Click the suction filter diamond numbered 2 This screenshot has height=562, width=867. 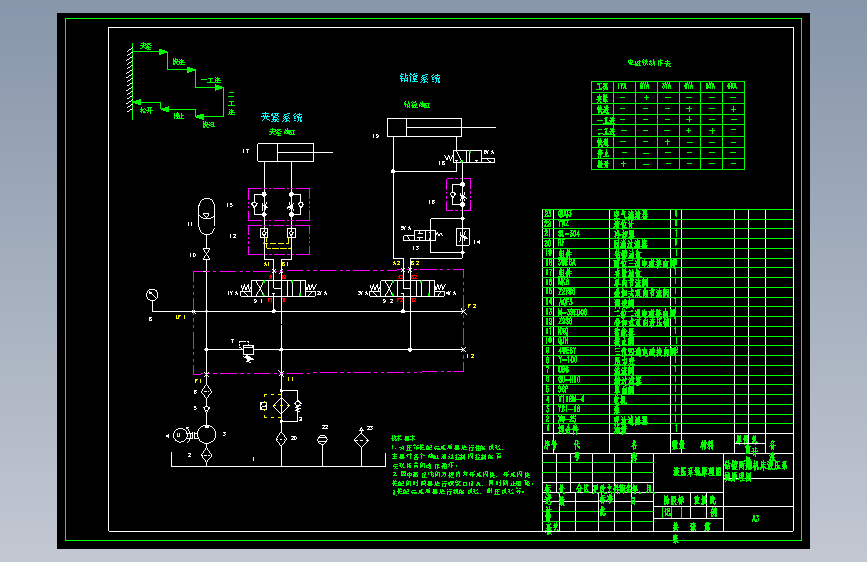pyautogui.click(x=207, y=455)
